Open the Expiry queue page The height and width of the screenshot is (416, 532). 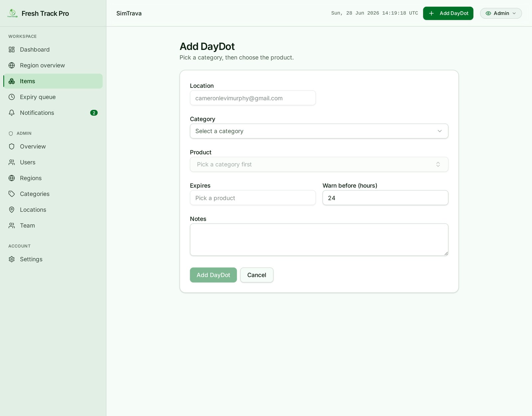click(x=53, y=97)
